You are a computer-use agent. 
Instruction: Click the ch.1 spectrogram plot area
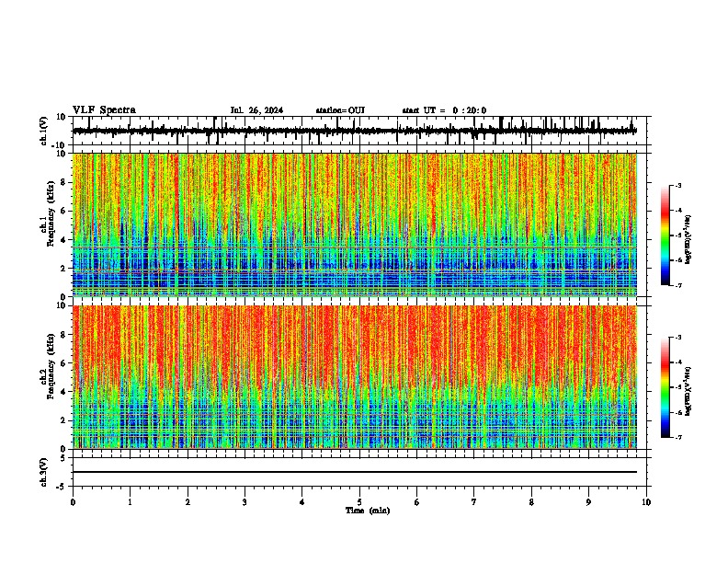coord(355,224)
